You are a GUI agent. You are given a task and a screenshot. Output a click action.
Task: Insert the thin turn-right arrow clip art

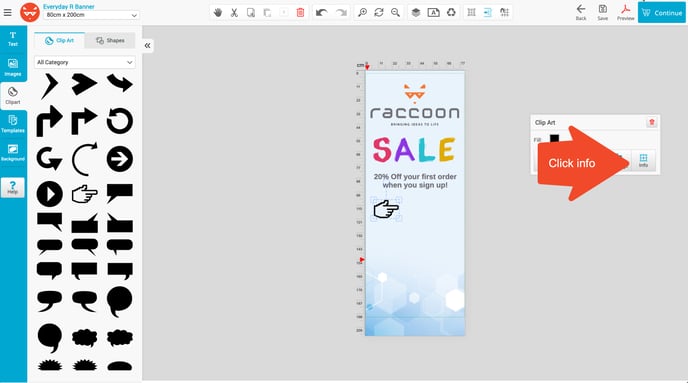pos(84,121)
